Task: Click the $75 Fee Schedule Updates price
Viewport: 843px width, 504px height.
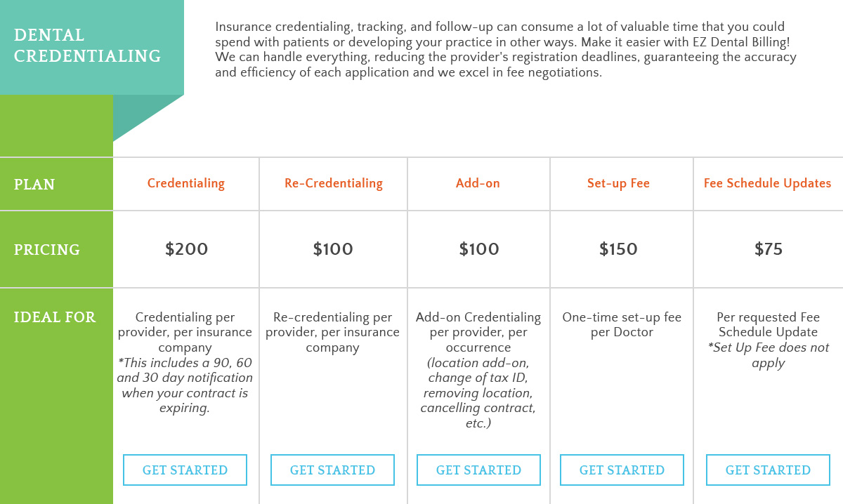Action: [x=768, y=249]
